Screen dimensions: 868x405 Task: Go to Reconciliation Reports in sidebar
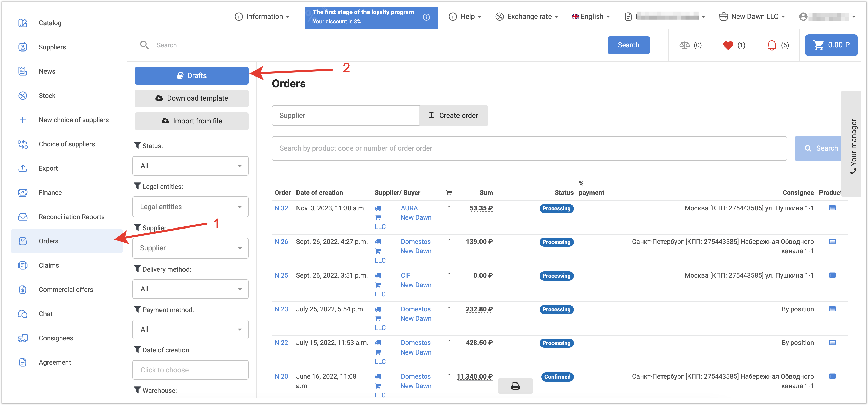point(72,217)
